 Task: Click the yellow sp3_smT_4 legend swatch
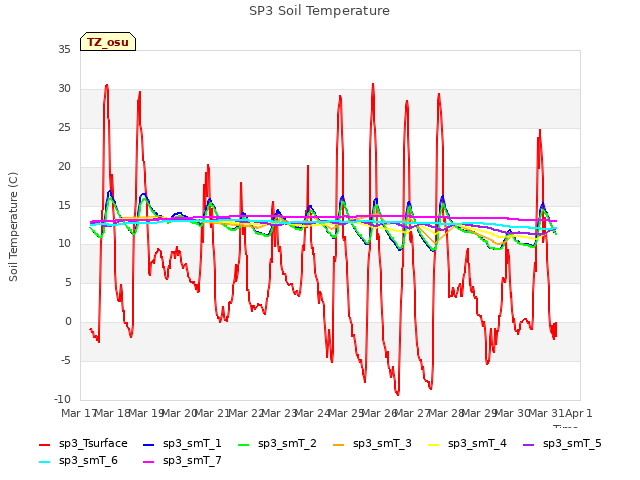click(433, 444)
